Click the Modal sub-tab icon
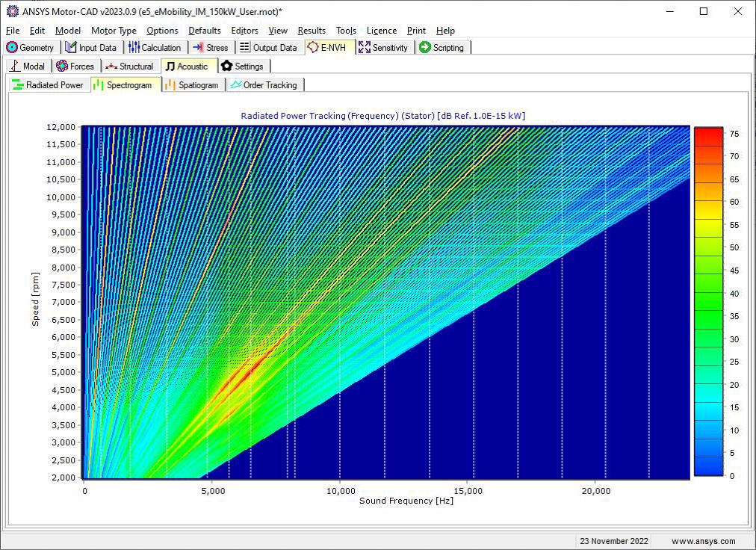Image resolution: width=756 pixels, height=550 pixels. pos(15,66)
